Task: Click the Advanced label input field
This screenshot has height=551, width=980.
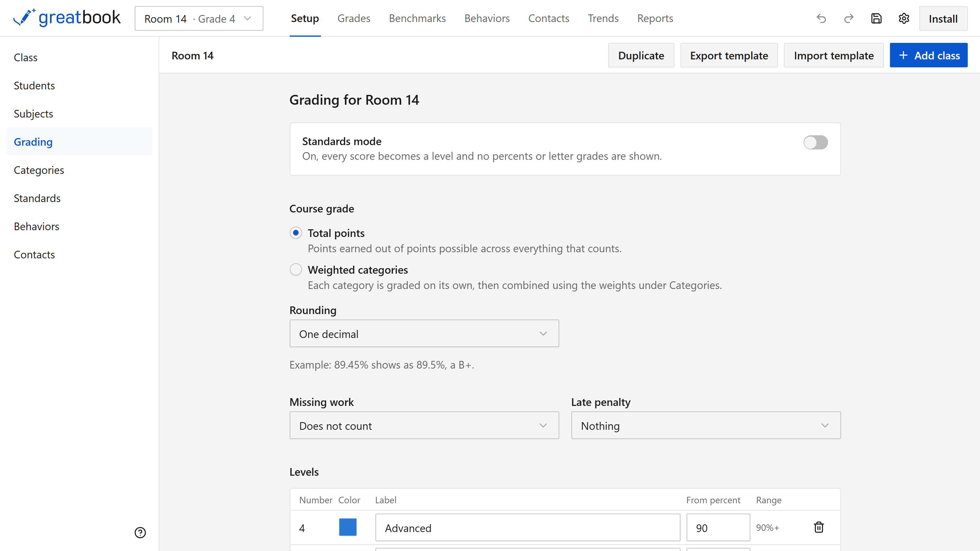Action: [x=527, y=527]
